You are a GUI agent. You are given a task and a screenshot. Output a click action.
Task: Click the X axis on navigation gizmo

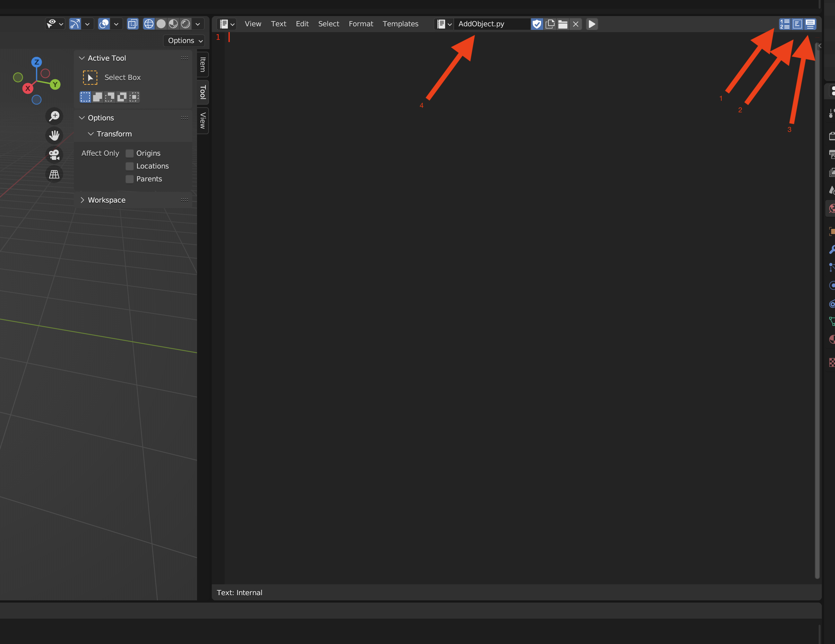pos(28,88)
